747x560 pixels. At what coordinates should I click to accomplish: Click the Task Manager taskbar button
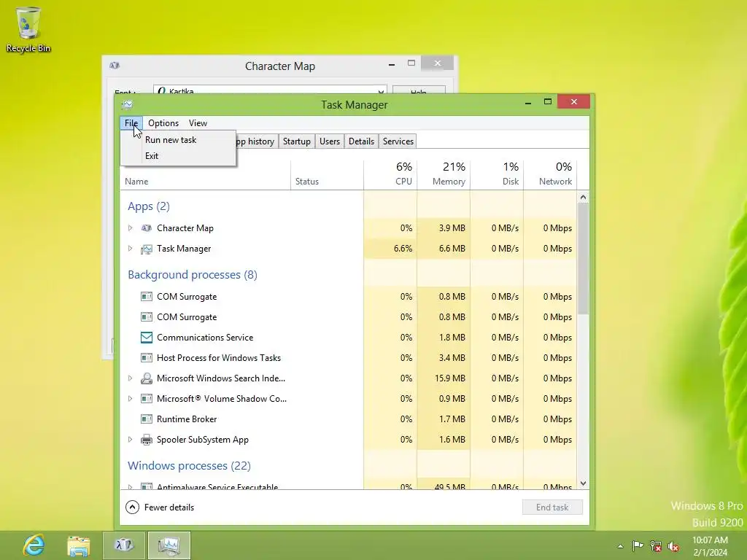coord(169,545)
